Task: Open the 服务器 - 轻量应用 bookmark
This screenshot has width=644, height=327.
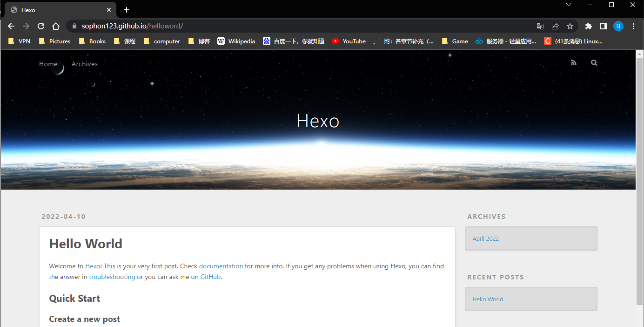Action: click(506, 41)
